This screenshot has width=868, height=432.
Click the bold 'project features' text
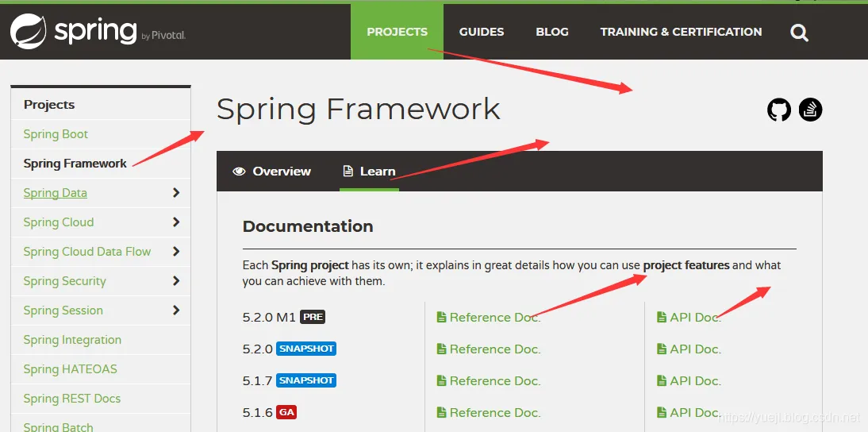(686, 265)
